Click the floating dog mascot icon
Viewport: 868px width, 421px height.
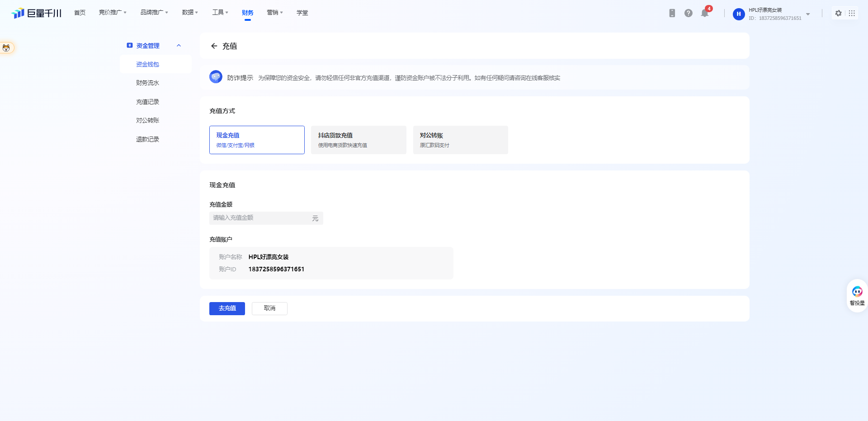point(6,47)
